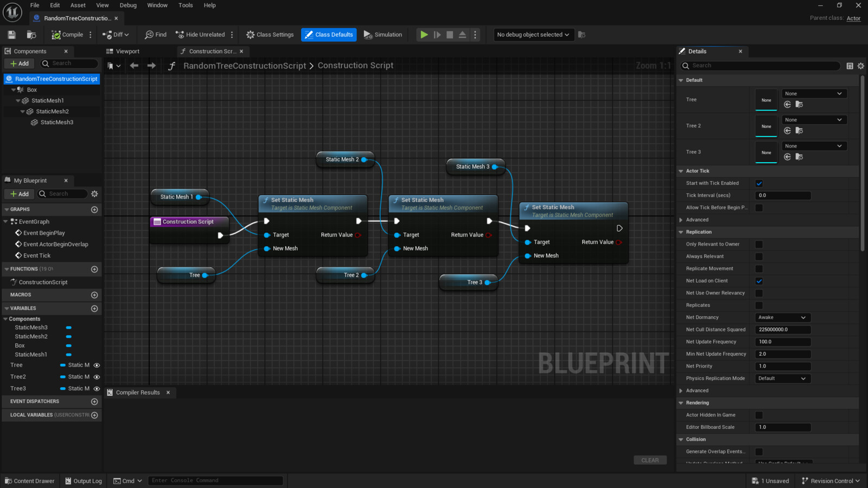
Task: Click the debug object locate icon
Action: (x=582, y=35)
